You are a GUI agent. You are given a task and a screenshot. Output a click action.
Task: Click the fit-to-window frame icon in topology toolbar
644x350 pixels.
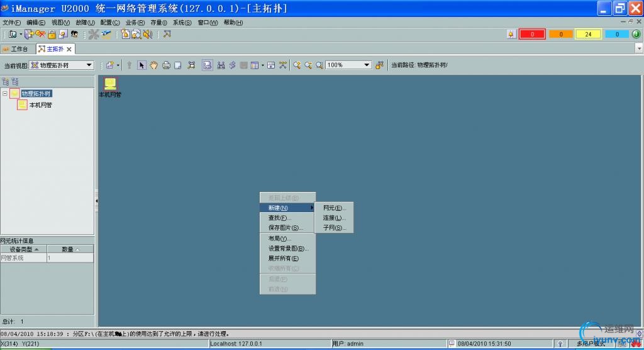point(191,65)
